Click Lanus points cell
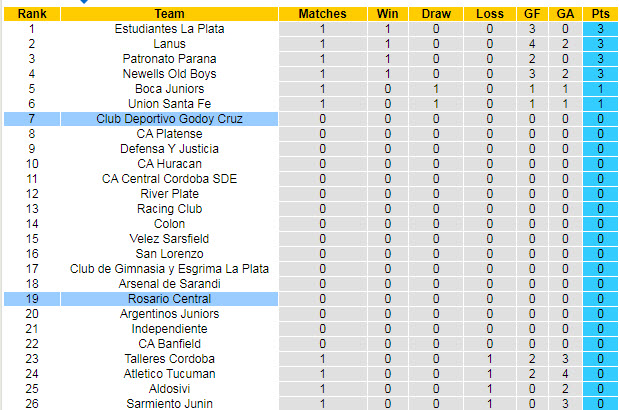 tap(600, 44)
